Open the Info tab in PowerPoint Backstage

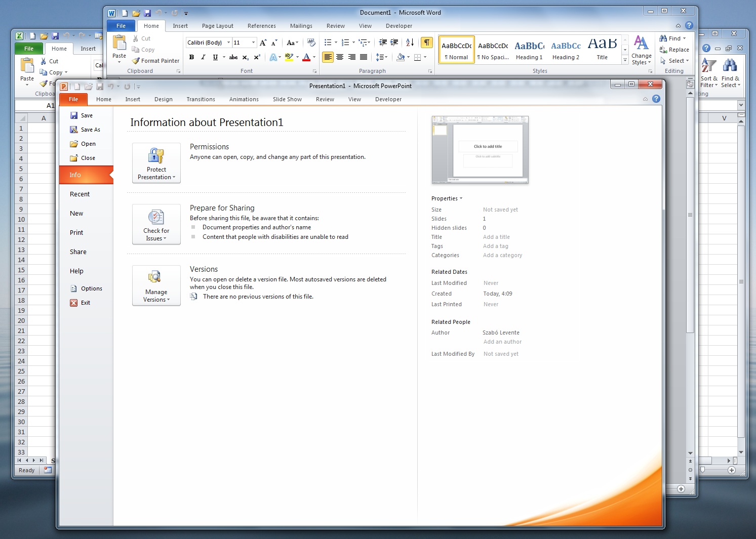(86, 175)
